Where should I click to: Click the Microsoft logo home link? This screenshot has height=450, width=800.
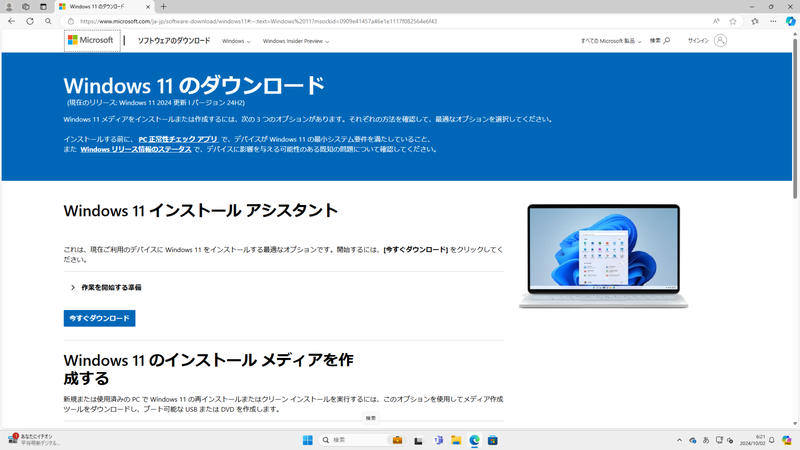point(91,40)
